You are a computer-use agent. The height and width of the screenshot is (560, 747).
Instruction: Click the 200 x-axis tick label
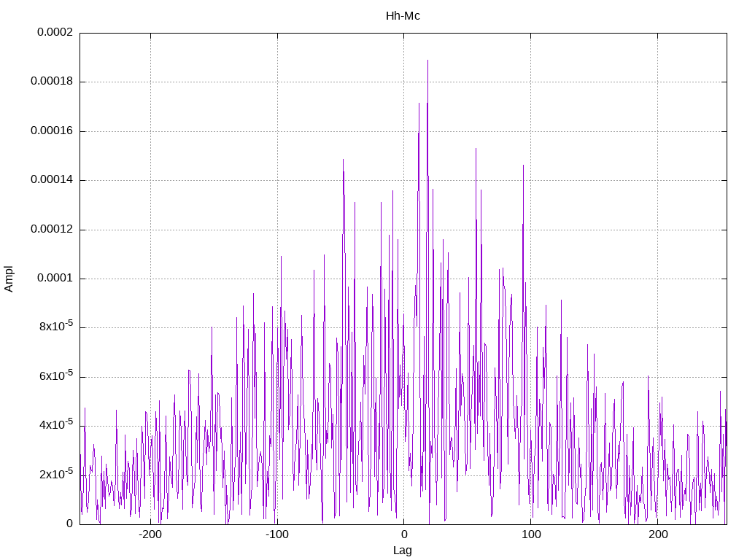click(658, 534)
